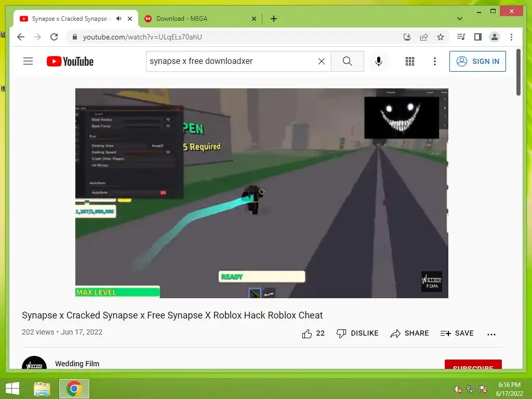Viewport: 532px width, 399px height.
Task: Go to the YouTube home logo
Action: click(70, 61)
